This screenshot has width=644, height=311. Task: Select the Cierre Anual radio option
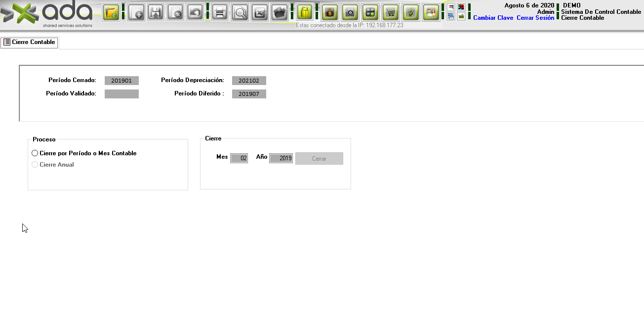pyautogui.click(x=35, y=165)
